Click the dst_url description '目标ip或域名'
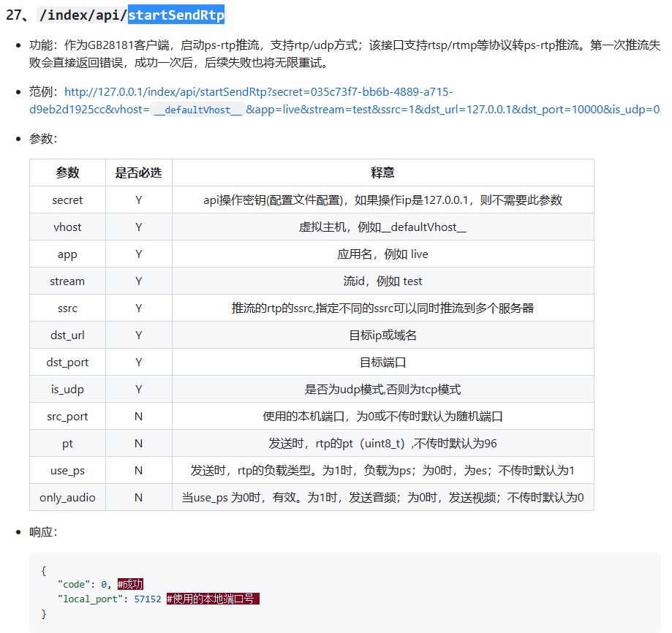Image resolution: width=672 pixels, height=633 pixels. pos(382,335)
